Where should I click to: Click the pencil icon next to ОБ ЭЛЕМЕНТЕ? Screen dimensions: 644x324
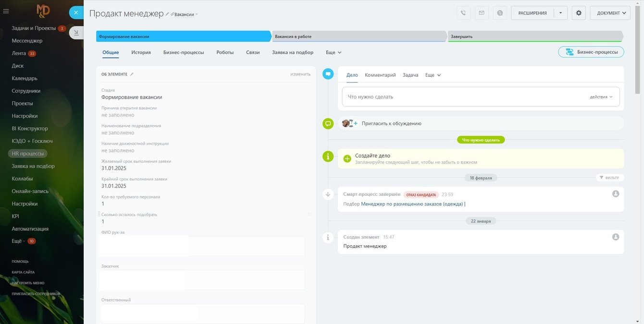(132, 74)
